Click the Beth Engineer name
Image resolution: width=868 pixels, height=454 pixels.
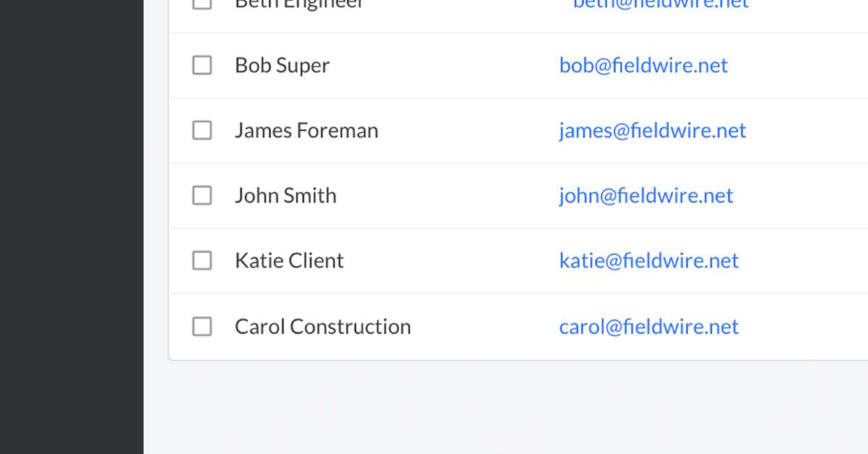299,4
